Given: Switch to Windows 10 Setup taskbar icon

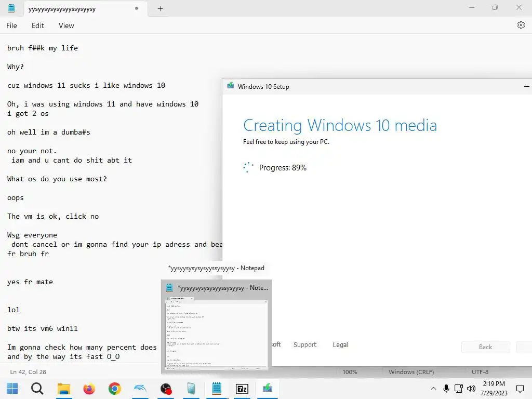Looking at the screenshot, I should click(268, 388).
